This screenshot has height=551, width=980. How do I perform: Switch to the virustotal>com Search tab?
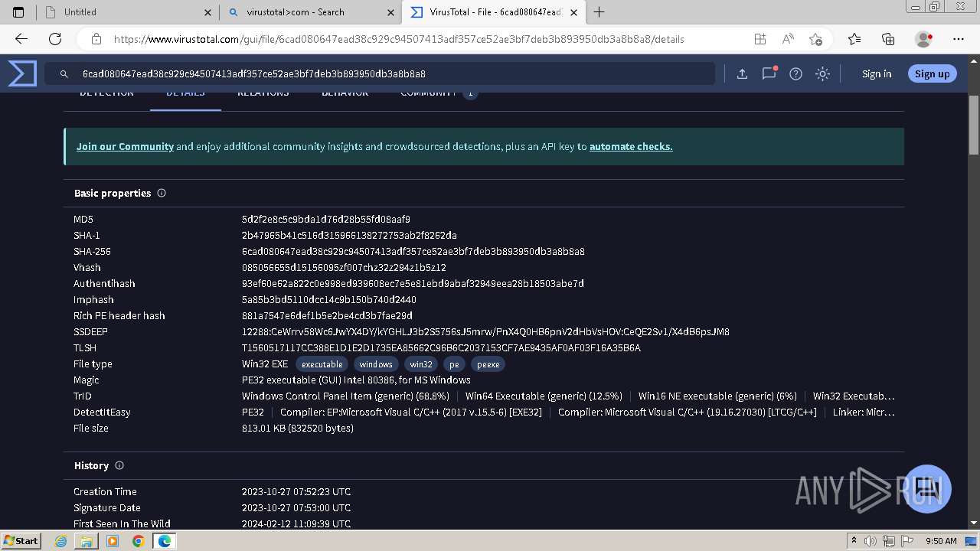(x=311, y=12)
